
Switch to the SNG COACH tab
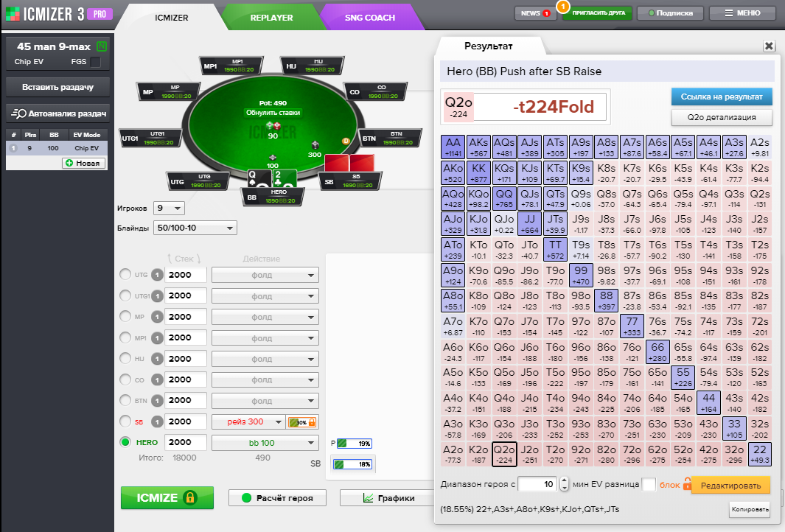coord(370,18)
